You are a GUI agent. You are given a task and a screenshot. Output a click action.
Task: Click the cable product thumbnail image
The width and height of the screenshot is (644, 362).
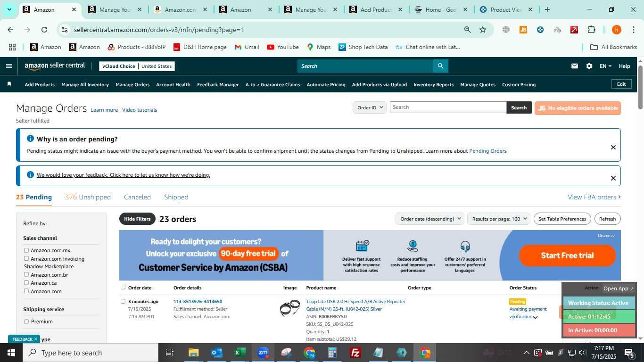pos(289,308)
